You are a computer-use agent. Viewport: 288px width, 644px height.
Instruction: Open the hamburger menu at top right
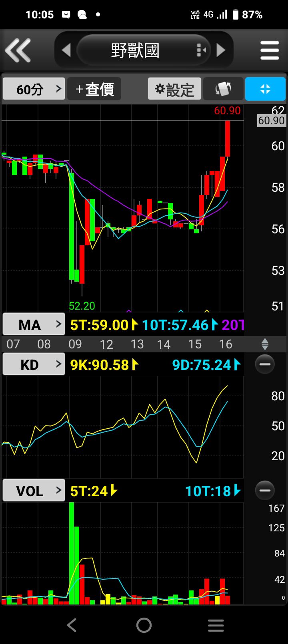pyautogui.click(x=270, y=51)
